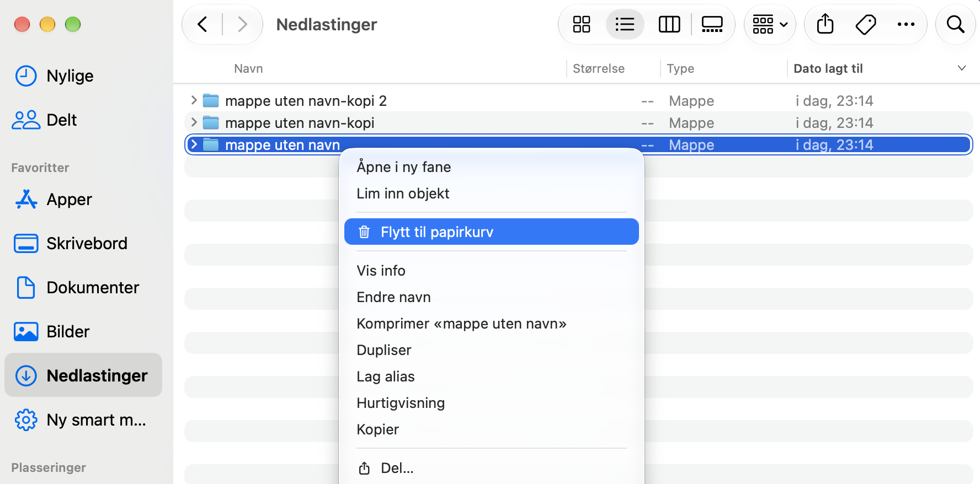Open the more actions ellipsis menu

coord(906,24)
